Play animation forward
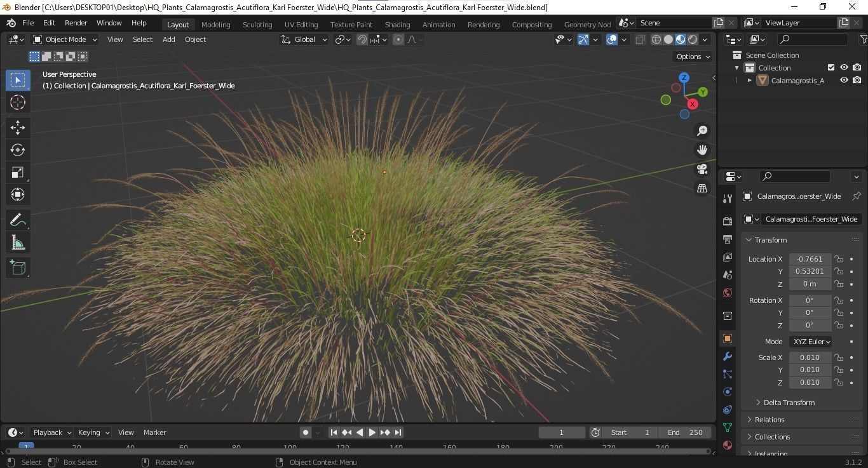 372,432
